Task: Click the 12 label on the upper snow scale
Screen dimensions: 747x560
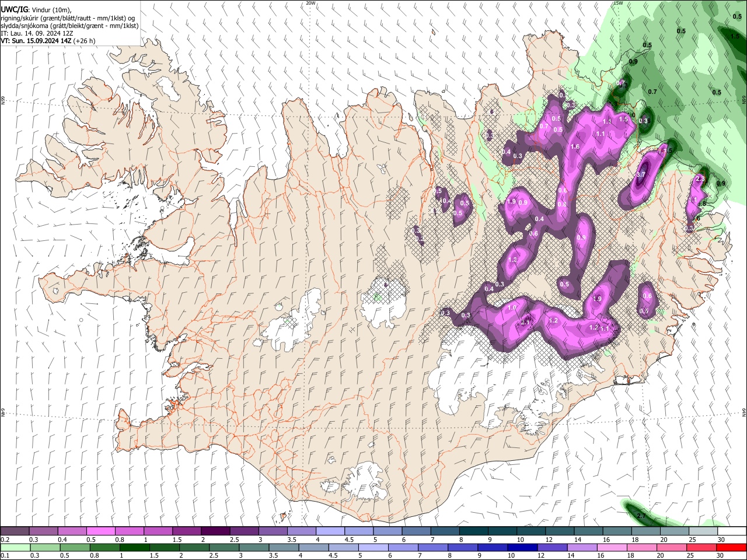Action: (548, 540)
